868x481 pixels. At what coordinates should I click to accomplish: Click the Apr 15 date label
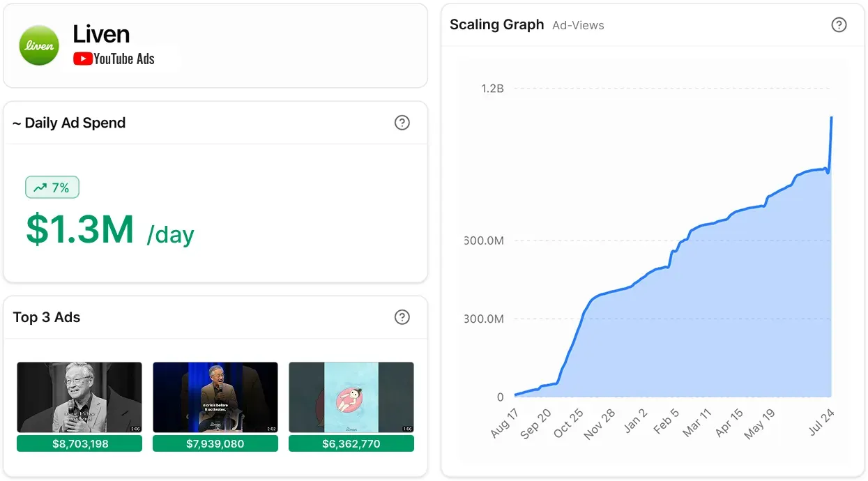tap(729, 423)
